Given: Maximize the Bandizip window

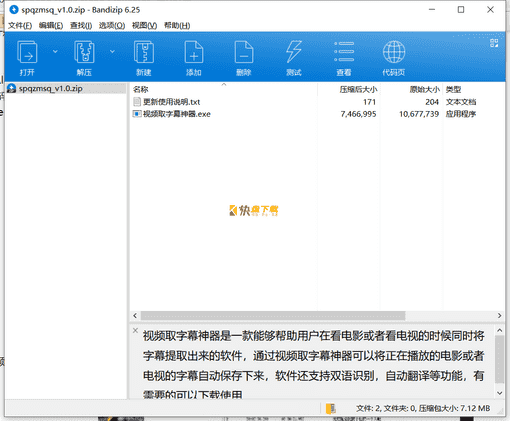Looking at the screenshot, I should [461, 10].
